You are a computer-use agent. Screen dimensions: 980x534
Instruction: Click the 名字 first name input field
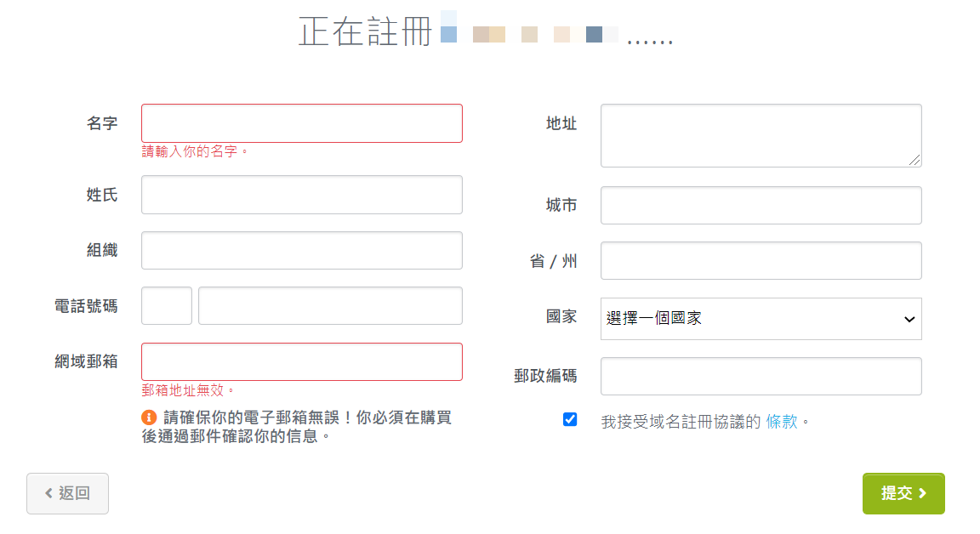point(302,123)
